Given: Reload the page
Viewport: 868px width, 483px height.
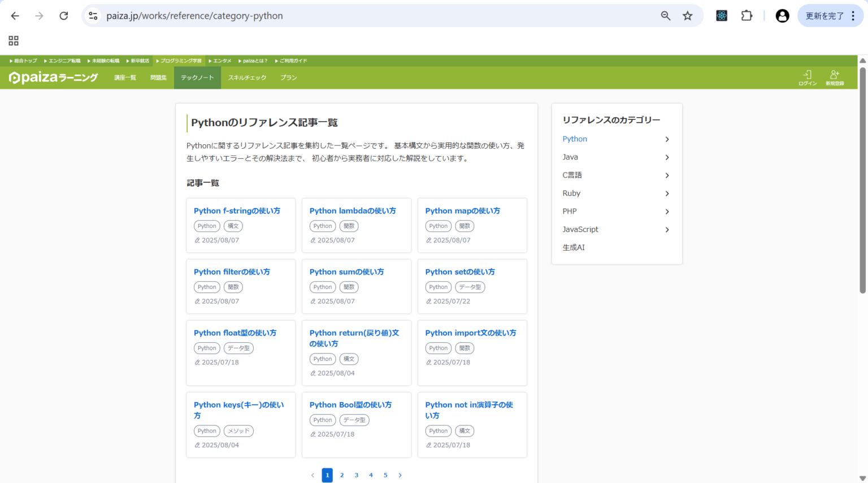Looking at the screenshot, I should click(x=63, y=15).
